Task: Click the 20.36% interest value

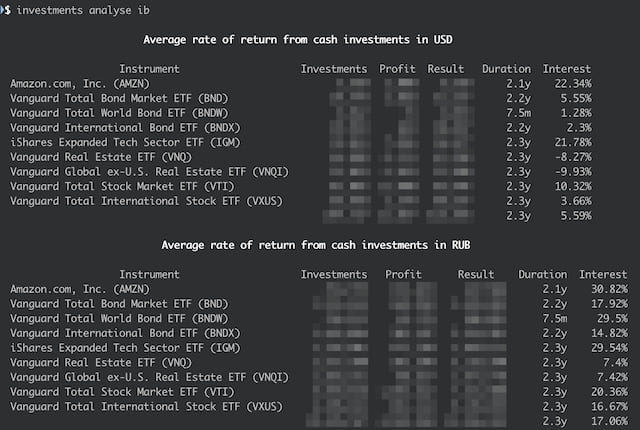Action: coord(609,392)
